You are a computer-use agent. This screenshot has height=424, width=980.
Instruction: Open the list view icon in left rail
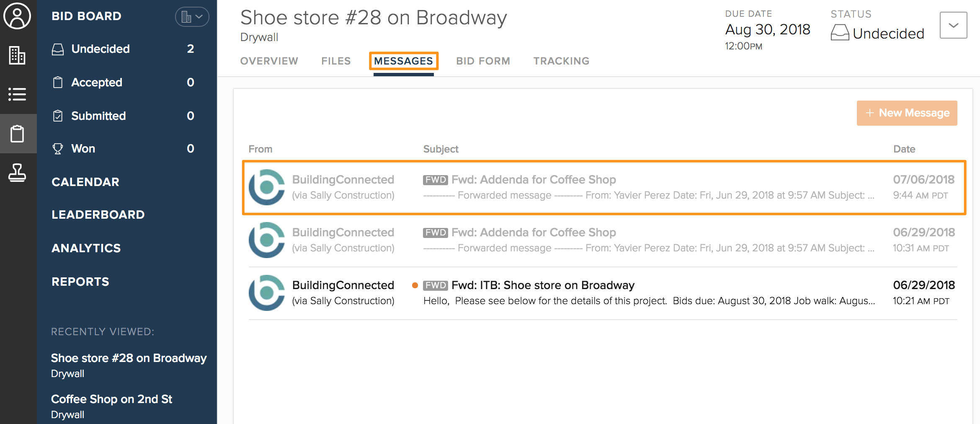(17, 94)
